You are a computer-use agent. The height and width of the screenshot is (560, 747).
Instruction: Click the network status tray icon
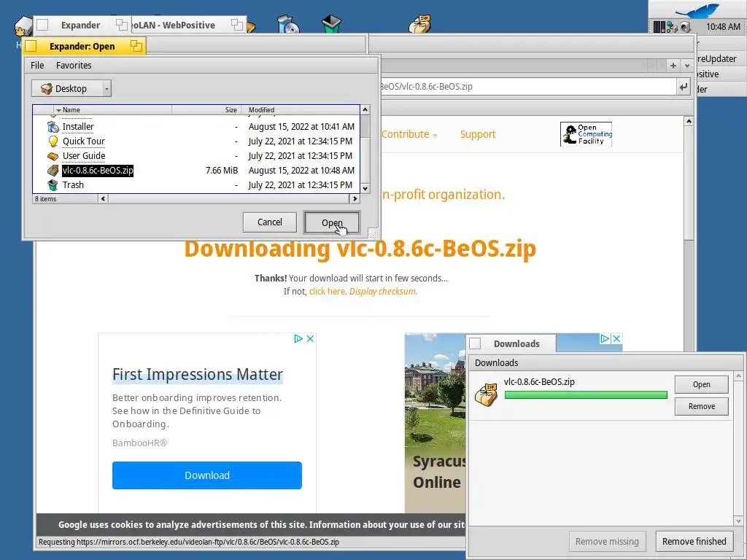click(672, 27)
